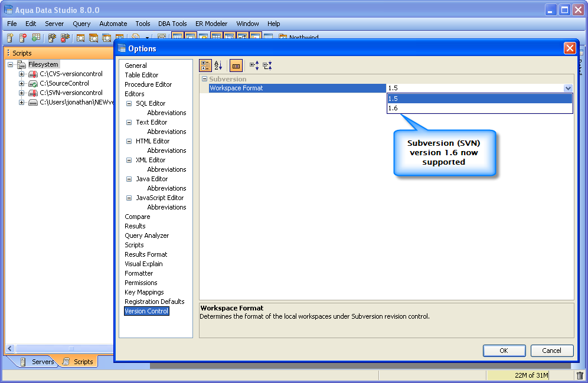This screenshot has width=588, height=383.
Task: Open the Server menu
Action: tap(54, 24)
